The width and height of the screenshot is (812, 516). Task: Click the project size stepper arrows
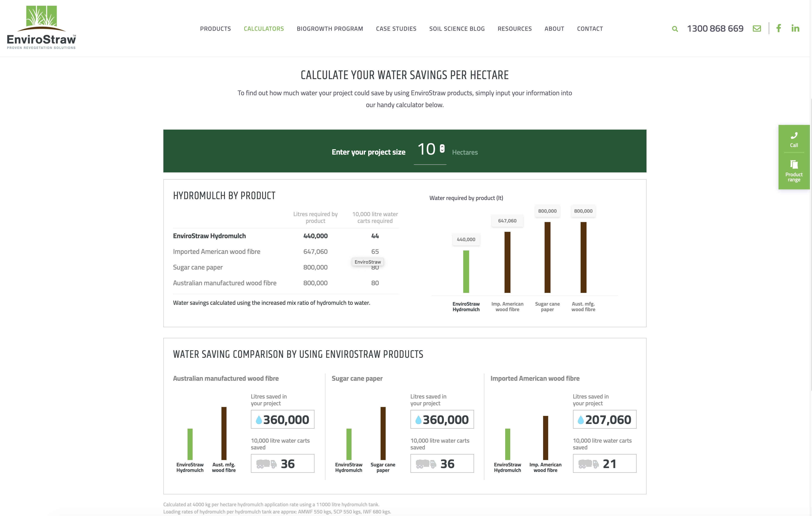[x=442, y=148]
